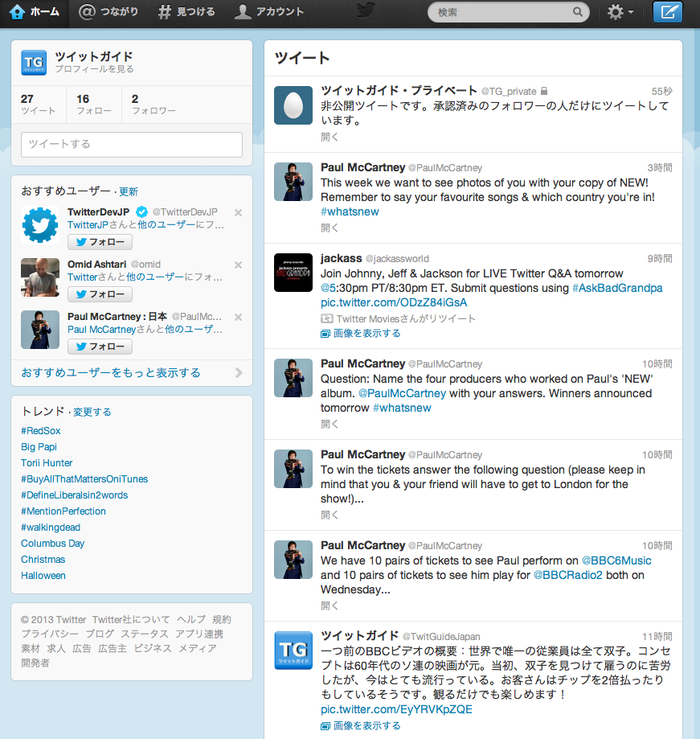View the 2 フォロワー count
The width and height of the screenshot is (700, 739).
[154, 105]
